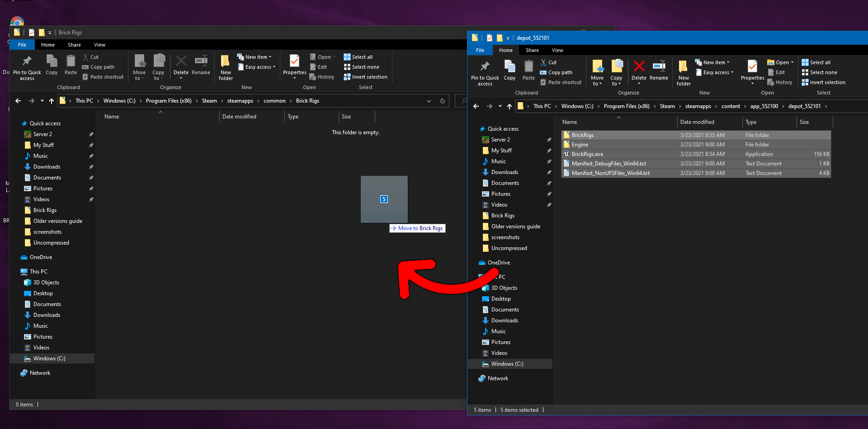This screenshot has width=868, height=429.
Task: Open Customize Quick Access Toolbar arrow in depot_552101
Action: pos(508,38)
